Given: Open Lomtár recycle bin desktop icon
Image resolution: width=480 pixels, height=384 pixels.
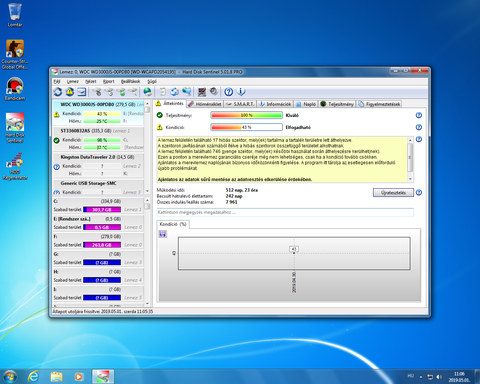Looking at the screenshot, I should tap(15, 15).
